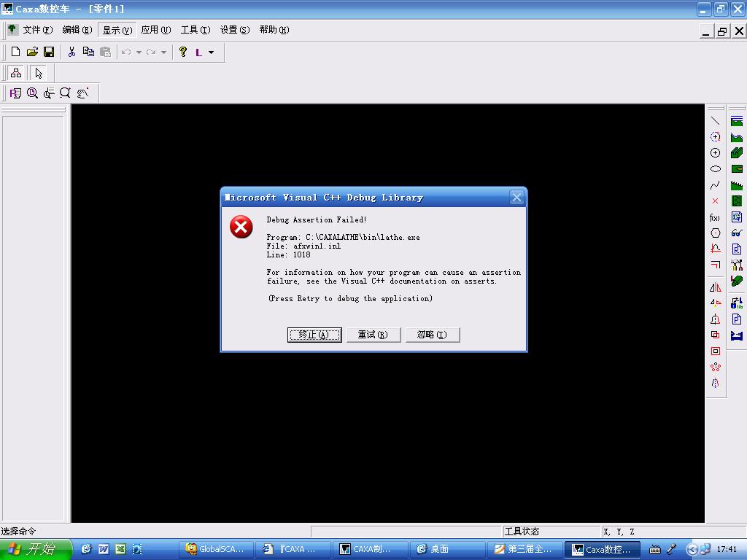Click the green tree document menu icon
Screen dimensions: 747x560
tap(12, 29)
